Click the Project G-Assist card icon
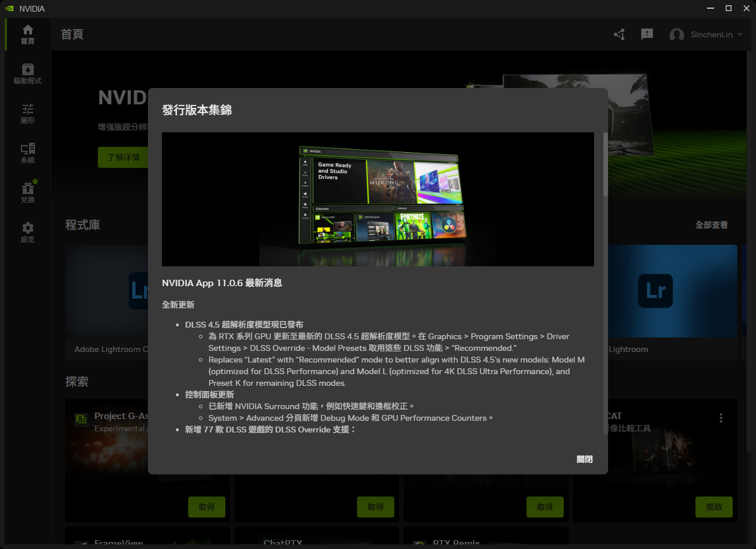This screenshot has width=756, height=549. [81, 419]
